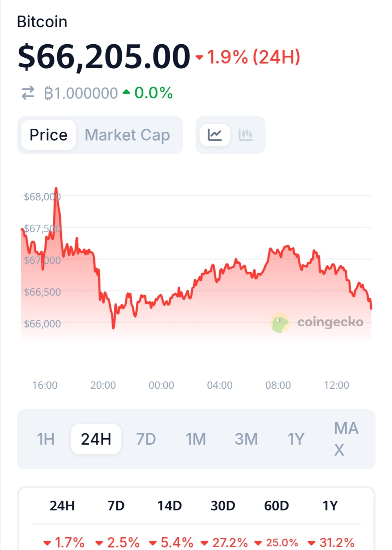Switch chart to 1Y range
Screen dimensions: 392x550
point(296,439)
